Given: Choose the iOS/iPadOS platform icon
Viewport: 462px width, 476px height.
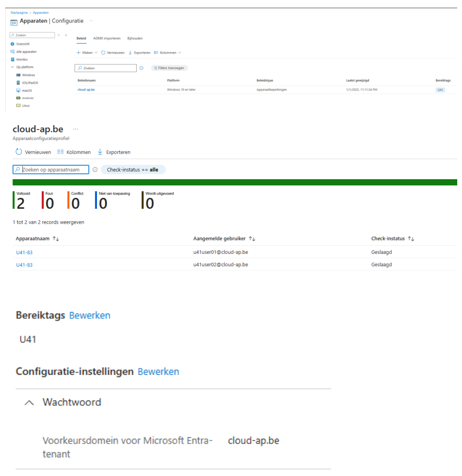Looking at the screenshot, I should 18,83.
